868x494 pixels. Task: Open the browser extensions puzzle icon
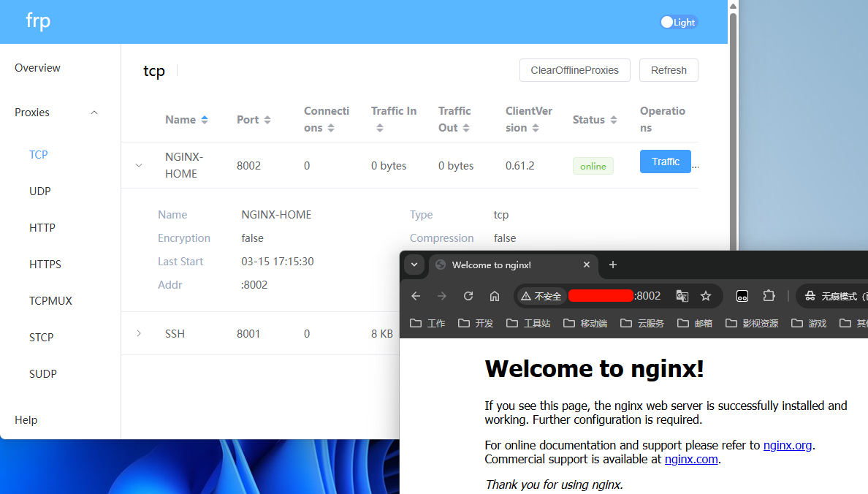pyautogui.click(x=769, y=296)
